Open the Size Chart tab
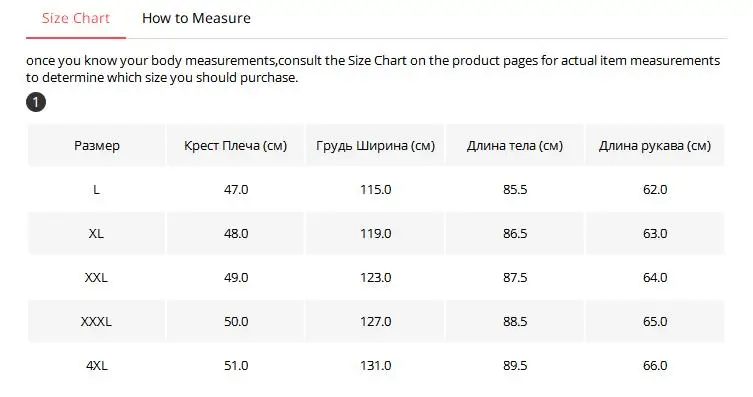The image size is (753, 397). tap(76, 18)
